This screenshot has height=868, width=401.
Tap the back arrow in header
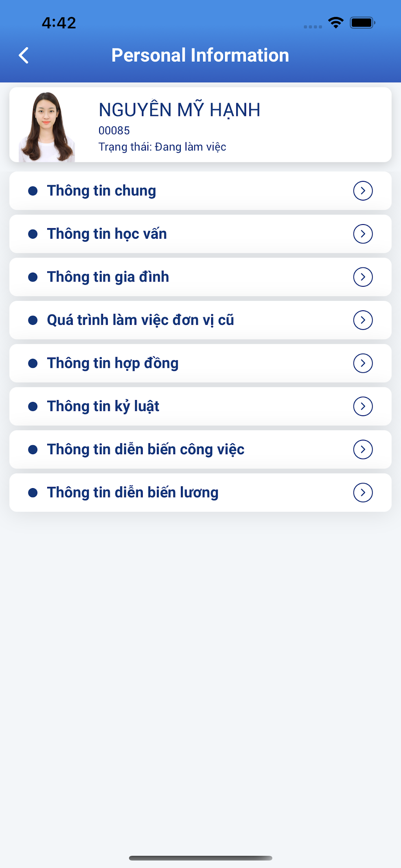click(24, 55)
